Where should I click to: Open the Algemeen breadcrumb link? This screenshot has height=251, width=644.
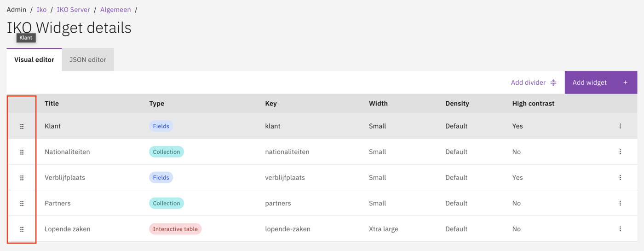[115, 10]
